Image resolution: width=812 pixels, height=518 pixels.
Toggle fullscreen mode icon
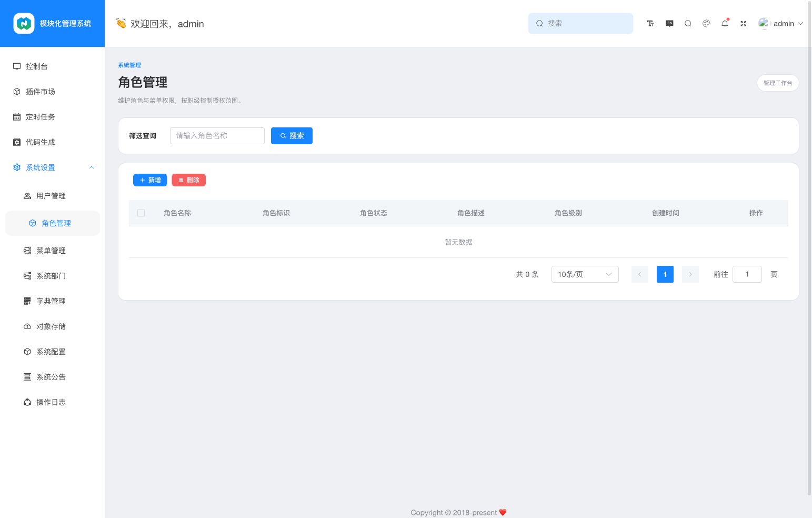(x=743, y=24)
